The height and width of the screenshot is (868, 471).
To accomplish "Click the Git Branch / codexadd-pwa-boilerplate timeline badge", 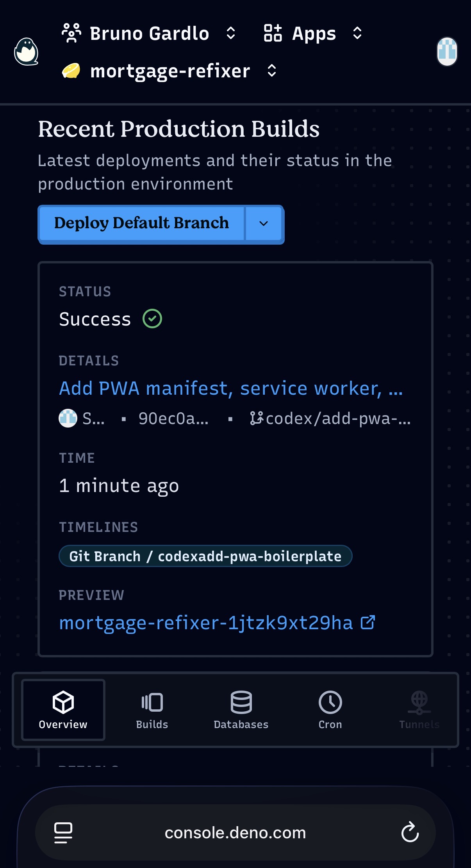I will coord(205,556).
